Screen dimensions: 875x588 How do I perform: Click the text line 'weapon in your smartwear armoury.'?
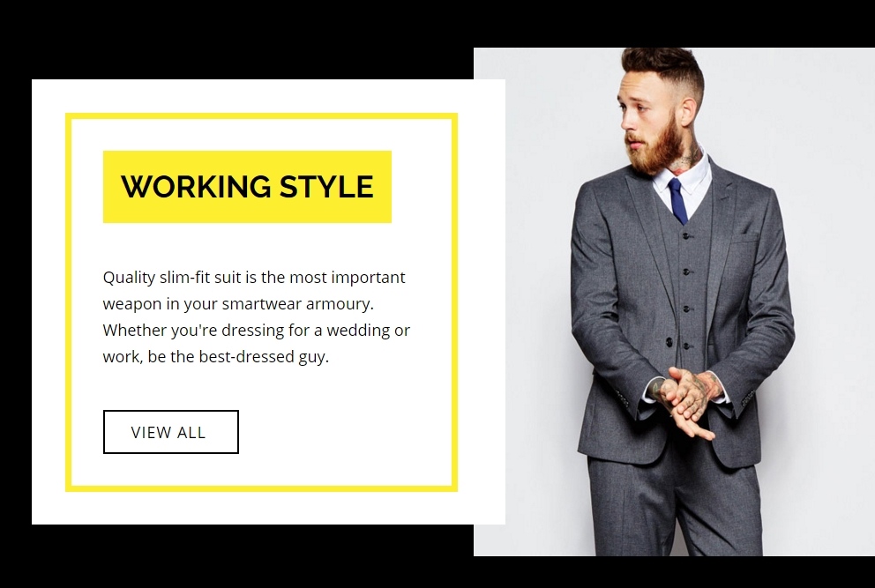point(238,303)
